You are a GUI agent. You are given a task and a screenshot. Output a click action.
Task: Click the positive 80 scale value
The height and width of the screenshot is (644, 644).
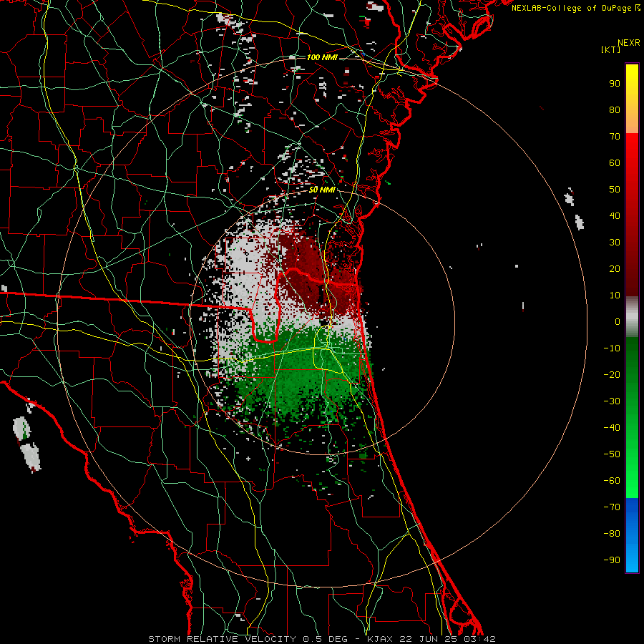(615, 109)
